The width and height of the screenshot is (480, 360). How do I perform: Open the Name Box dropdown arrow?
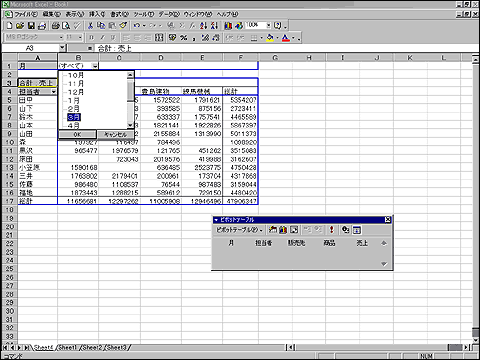click(x=63, y=48)
